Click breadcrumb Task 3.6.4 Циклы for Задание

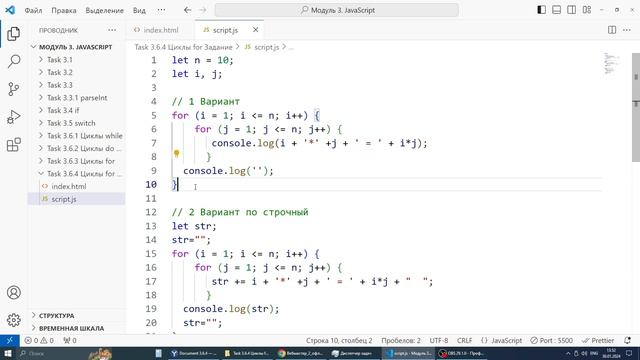pyautogui.click(x=183, y=47)
